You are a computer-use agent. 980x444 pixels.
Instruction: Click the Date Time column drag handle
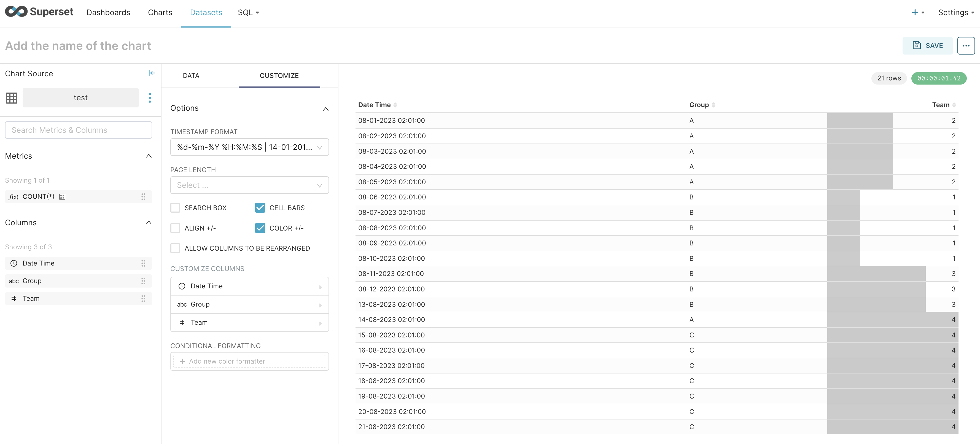click(x=143, y=263)
